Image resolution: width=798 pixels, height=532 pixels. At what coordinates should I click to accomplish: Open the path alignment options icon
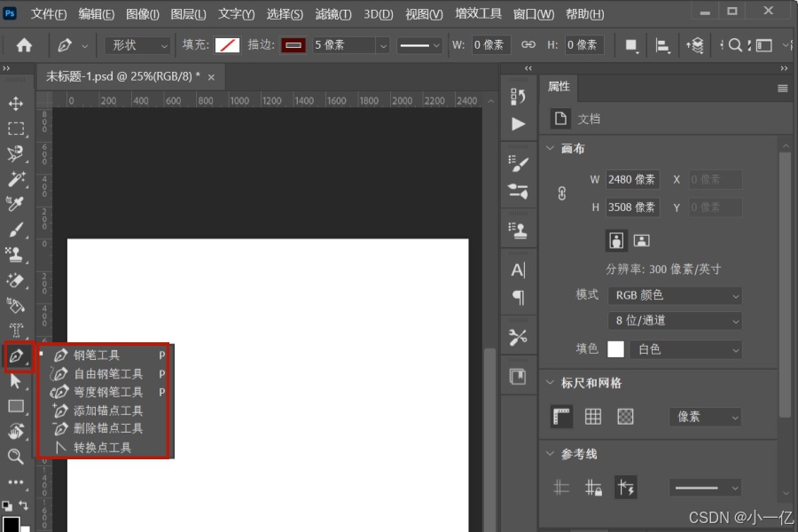(x=662, y=45)
